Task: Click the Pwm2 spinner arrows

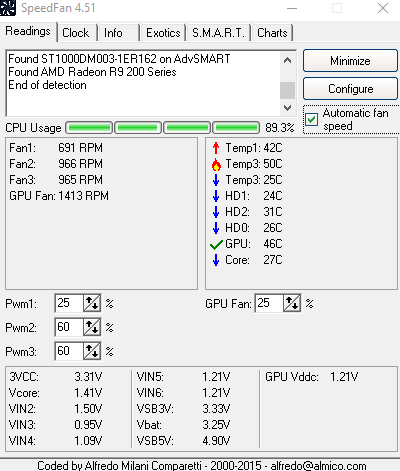Action: [92, 327]
